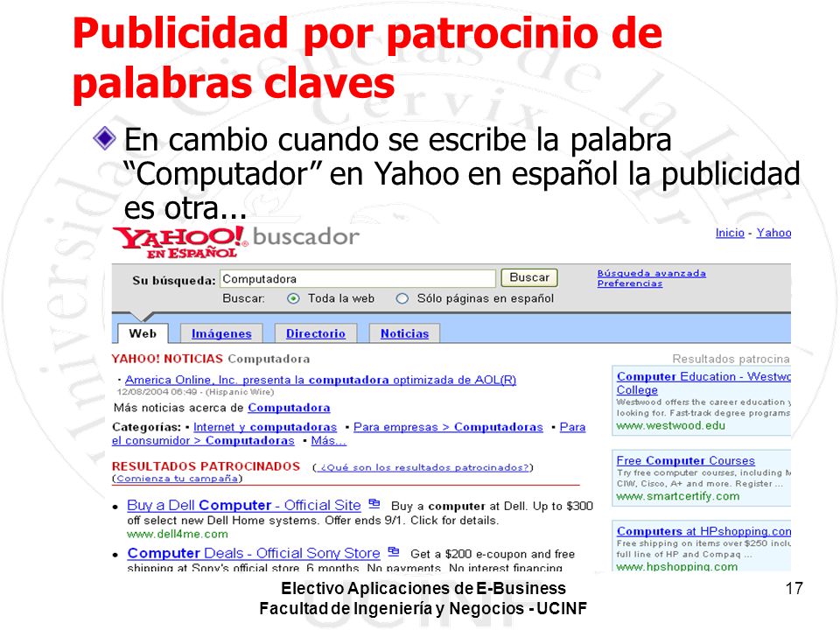
Task: Open ¿Qué son los resultados patrocinados? link
Action: pos(423,467)
